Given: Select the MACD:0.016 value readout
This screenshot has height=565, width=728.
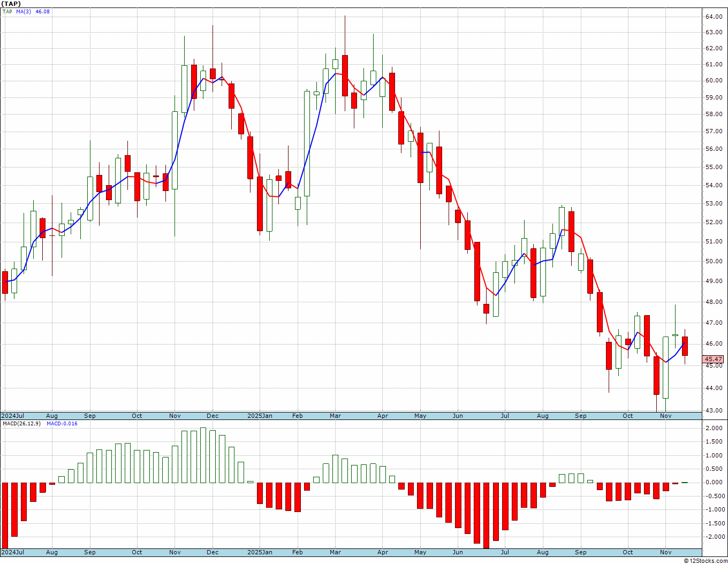Looking at the screenshot, I should [x=62, y=423].
